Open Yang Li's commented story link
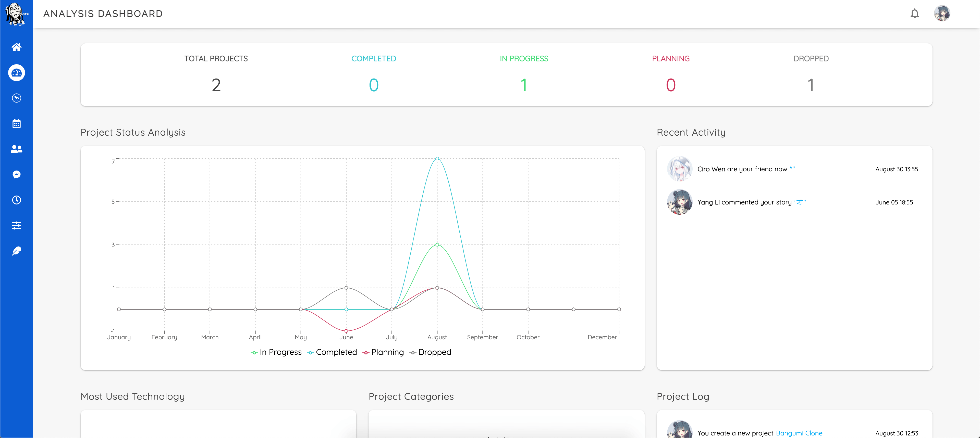 800,202
